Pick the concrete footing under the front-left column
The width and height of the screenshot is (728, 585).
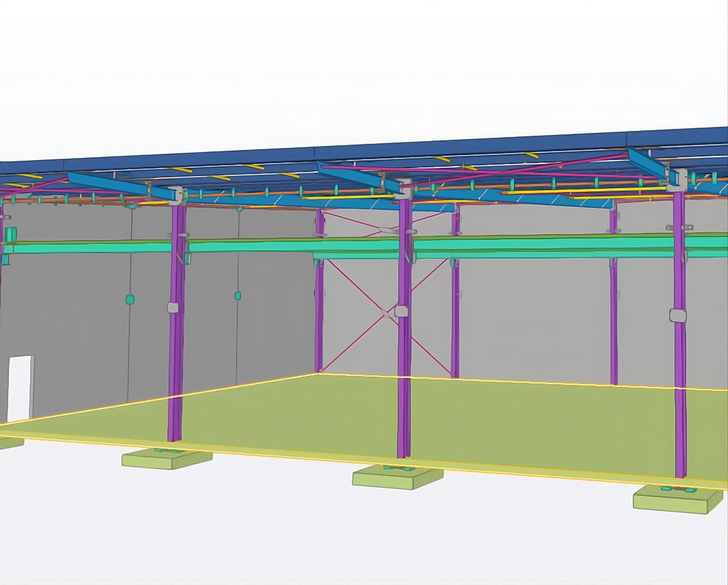[167, 458]
